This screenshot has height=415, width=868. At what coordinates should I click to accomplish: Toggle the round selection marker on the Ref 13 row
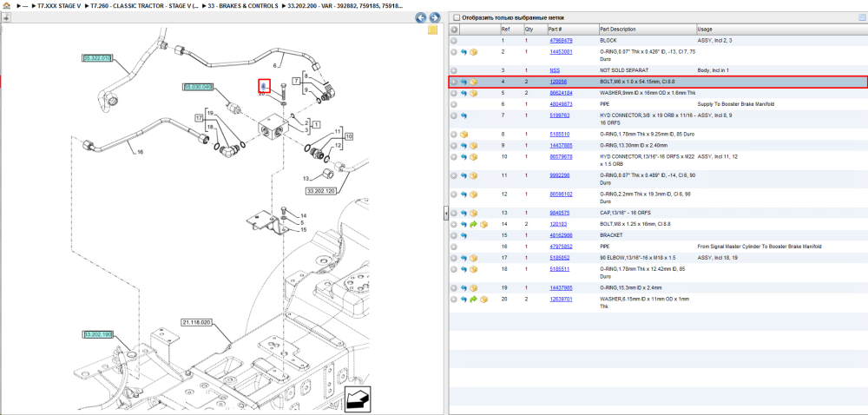coord(454,213)
